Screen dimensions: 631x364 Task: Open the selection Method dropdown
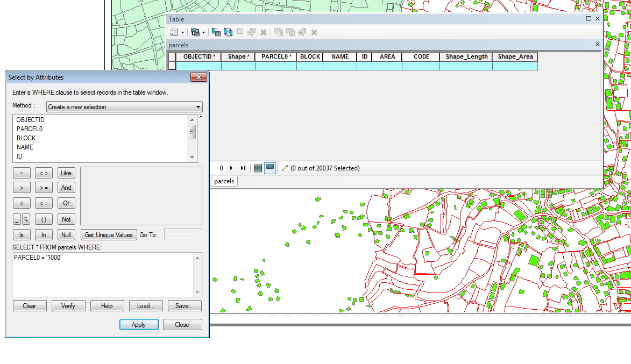(x=124, y=107)
